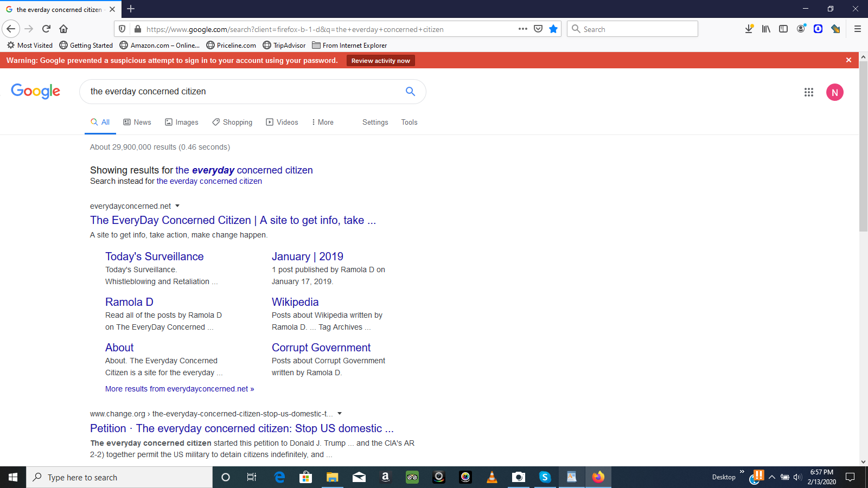
Task: Open Microsoft Edge from the taskbar
Action: coord(279,477)
